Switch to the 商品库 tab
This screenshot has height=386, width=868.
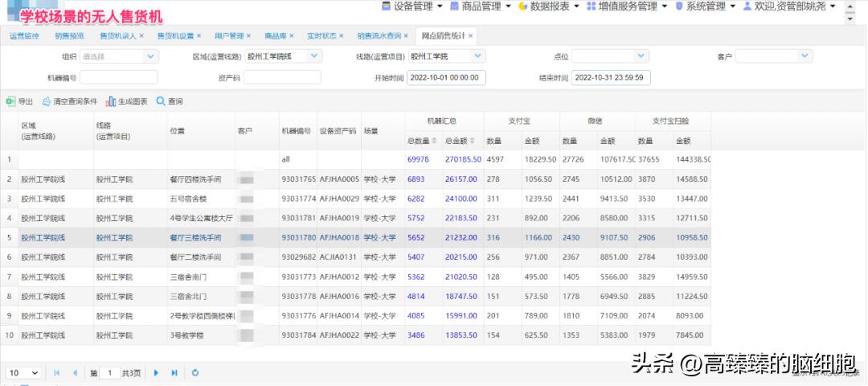click(276, 36)
